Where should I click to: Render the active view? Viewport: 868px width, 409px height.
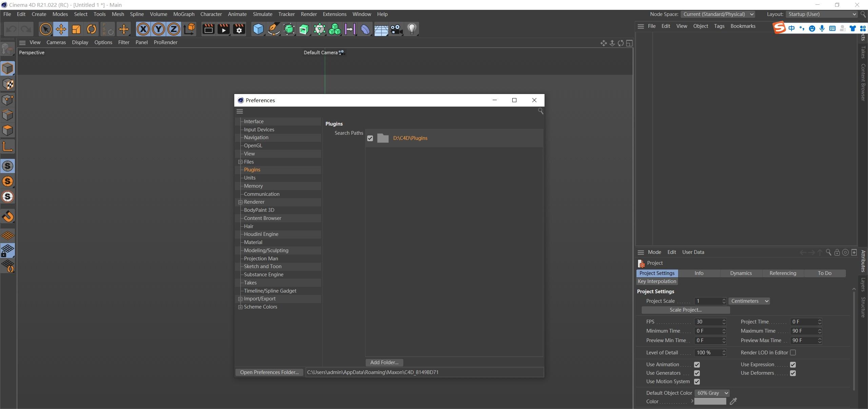click(x=208, y=29)
